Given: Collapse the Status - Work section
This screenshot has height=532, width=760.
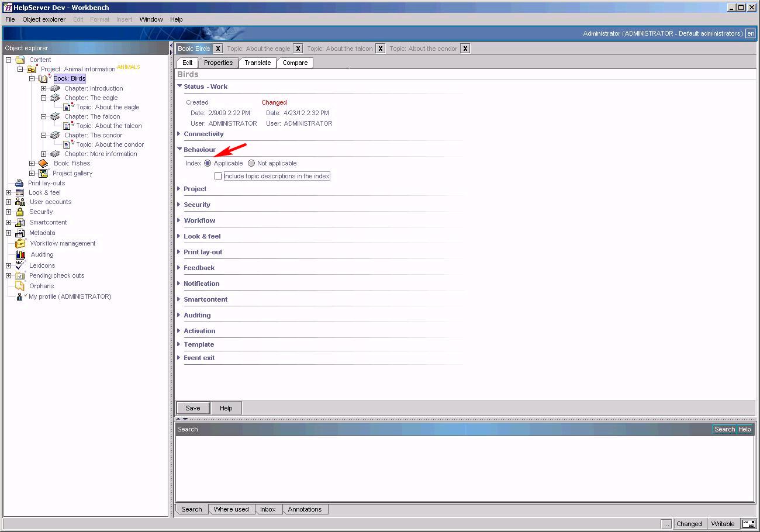Looking at the screenshot, I should 179,87.
